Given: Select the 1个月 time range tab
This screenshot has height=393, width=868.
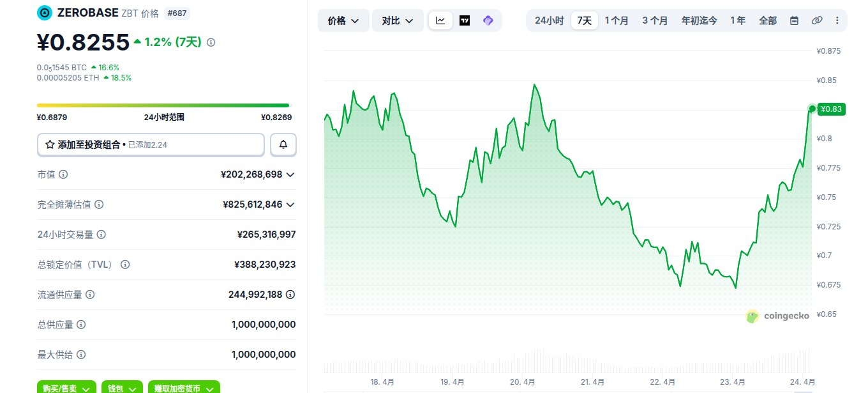Looking at the screenshot, I should point(617,20).
